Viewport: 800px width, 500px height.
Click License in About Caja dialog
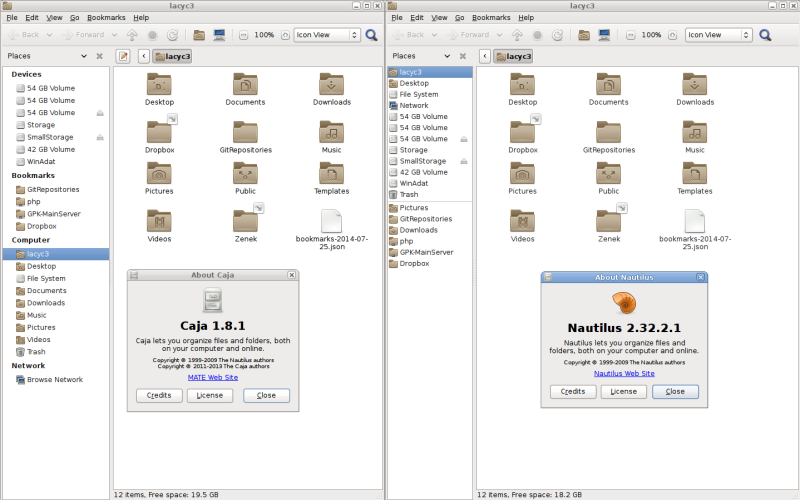210,395
